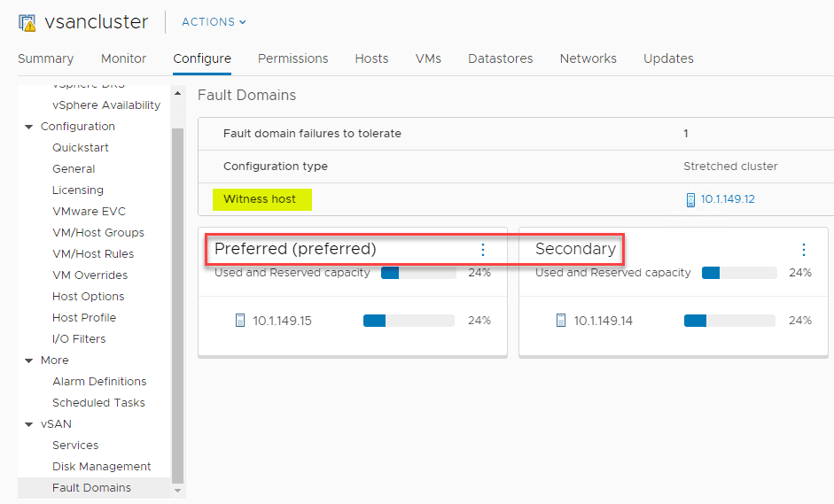Click Preferred domain capacity usage bar

(x=418, y=273)
